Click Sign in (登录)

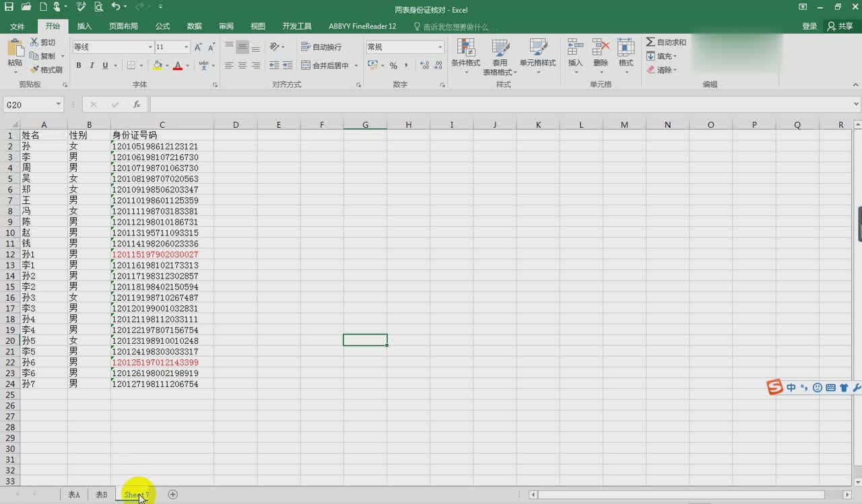coord(809,26)
